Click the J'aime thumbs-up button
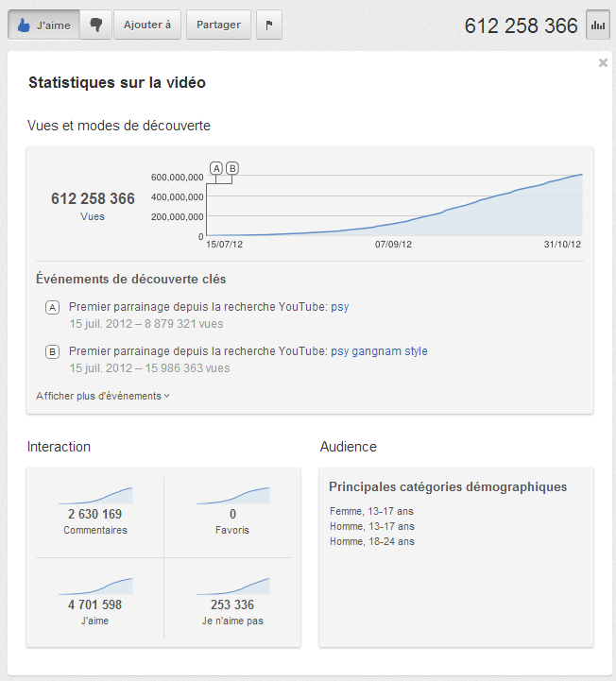The height and width of the screenshot is (681, 616). 43,25
